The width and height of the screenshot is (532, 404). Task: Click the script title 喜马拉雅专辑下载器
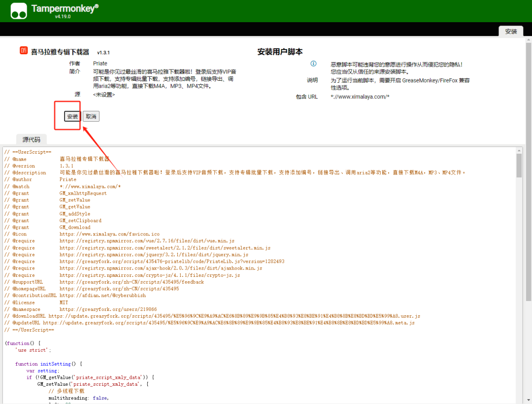point(60,52)
